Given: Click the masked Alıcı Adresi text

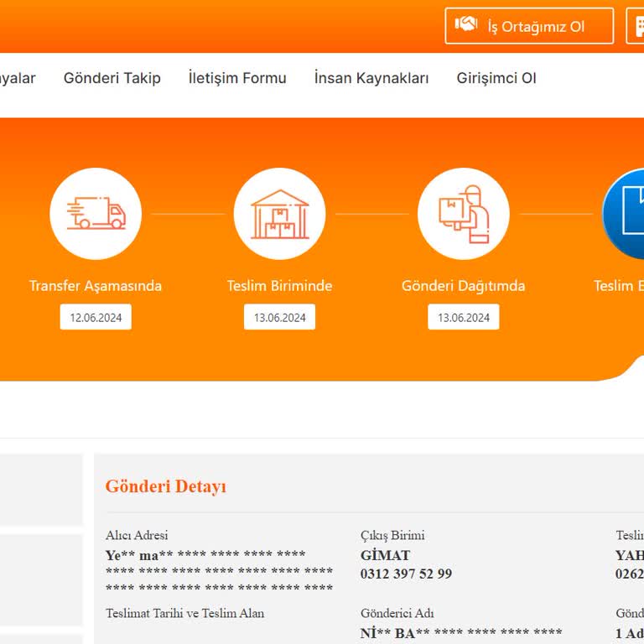Looking at the screenshot, I should click(x=220, y=571).
